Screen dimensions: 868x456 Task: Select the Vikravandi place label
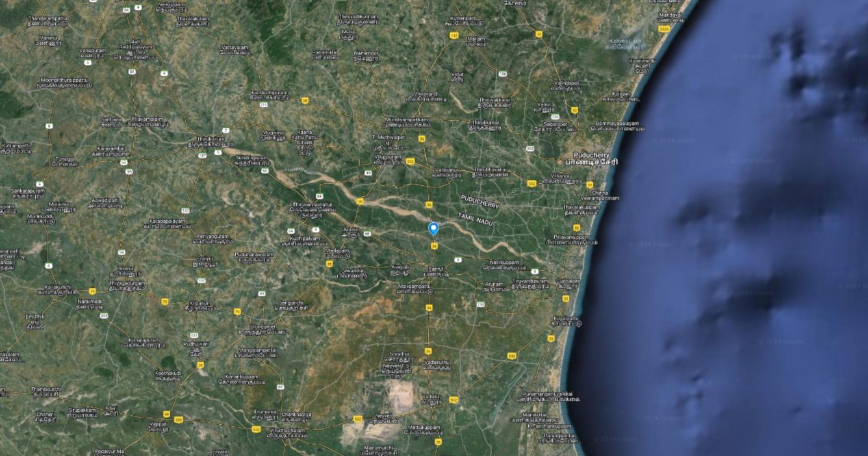(x=422, y=99)
